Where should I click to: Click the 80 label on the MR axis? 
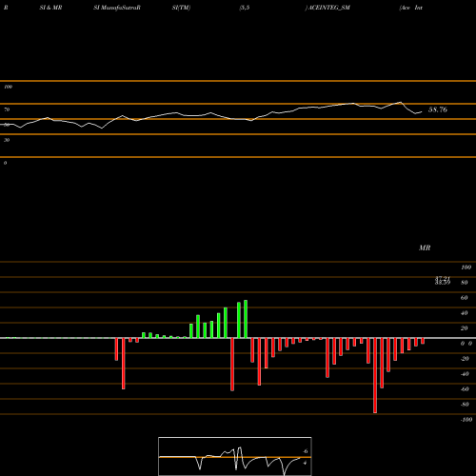point(465,283)
